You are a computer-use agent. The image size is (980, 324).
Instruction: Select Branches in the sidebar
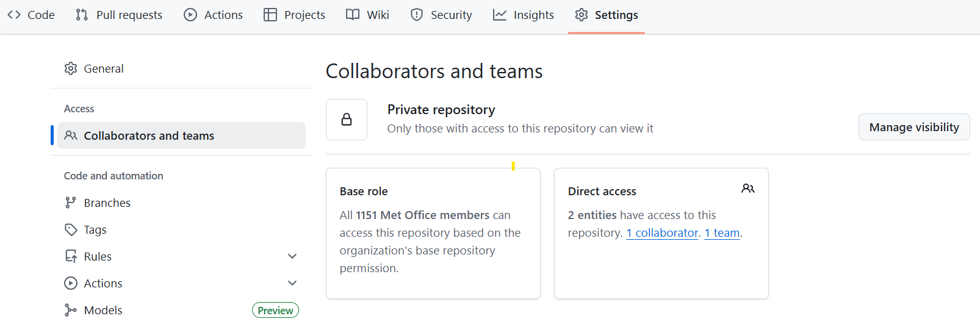[107, 203]
